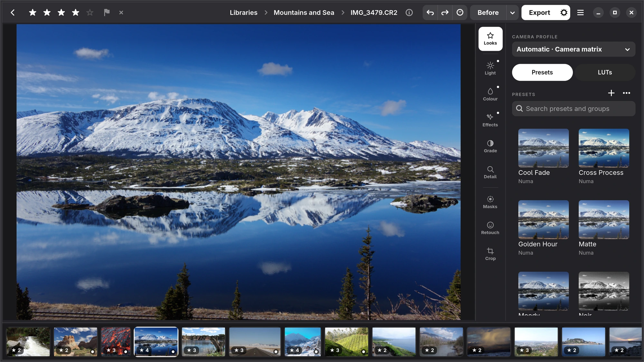Screen dimensions: 644x362
Task: Go back with the left chevron arrow
Action: (13, 13)
